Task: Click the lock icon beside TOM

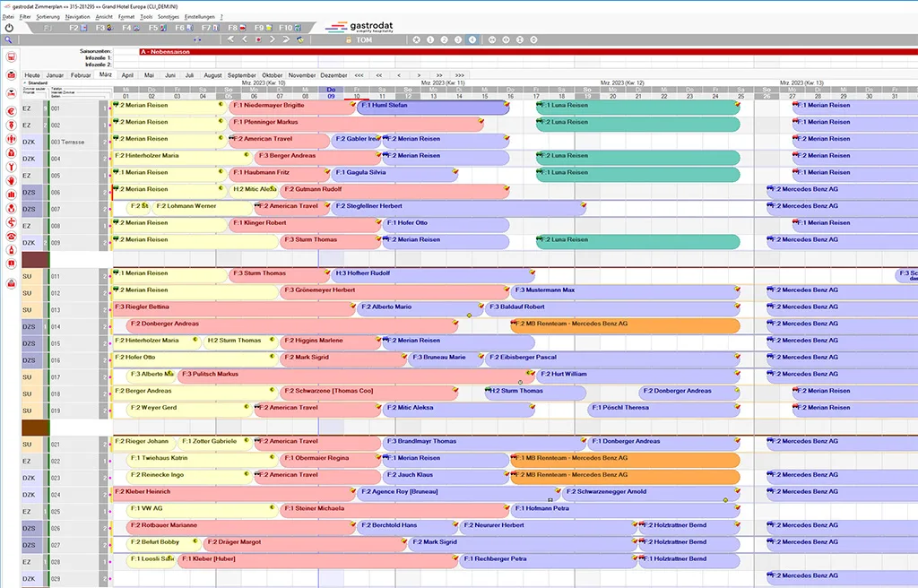Action: 349,39
